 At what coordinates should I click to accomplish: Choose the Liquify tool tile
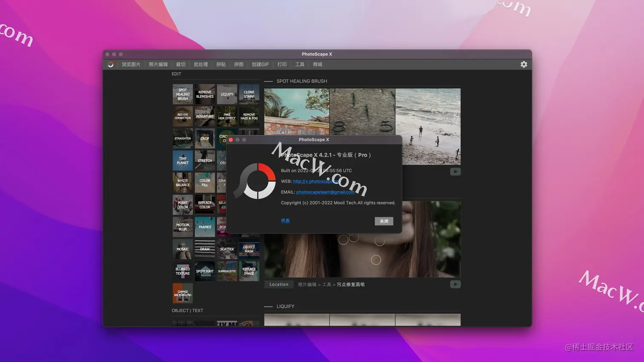[227, 94]
